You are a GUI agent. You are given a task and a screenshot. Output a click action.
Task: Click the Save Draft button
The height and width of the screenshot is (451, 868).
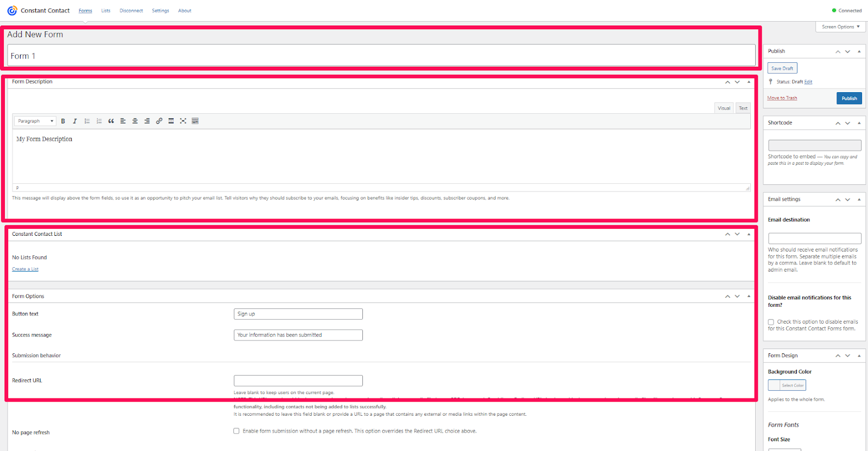(x=782, y=68)
